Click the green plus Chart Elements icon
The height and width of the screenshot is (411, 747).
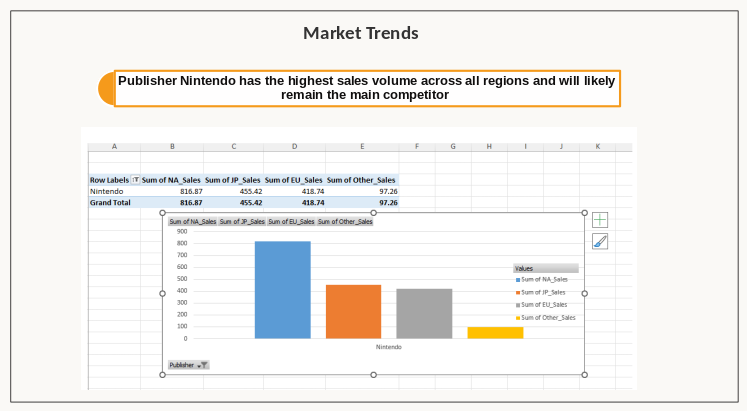[x=600, y=220]
